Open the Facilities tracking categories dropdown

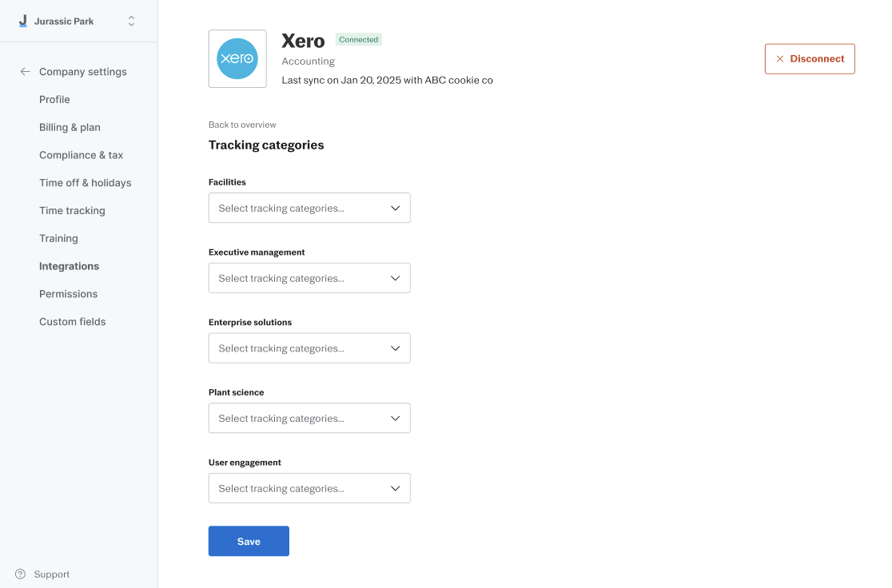pos(309,208)
